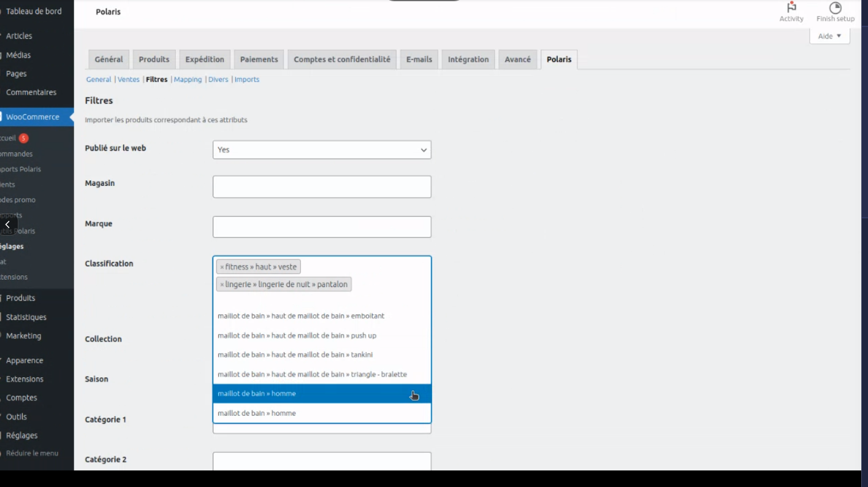Go to the Paiements settings tab
Viewport: 868px width, 487px height.
[259, 59]
